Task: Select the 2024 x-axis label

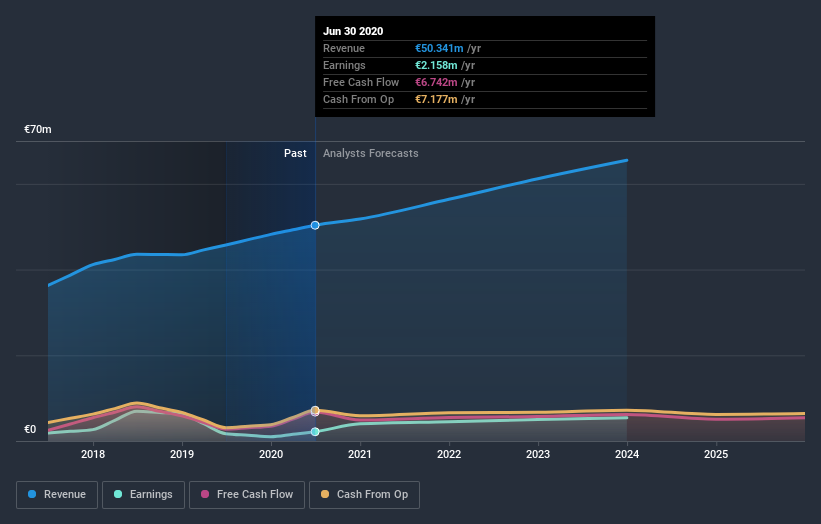Action: click(x=627, y=454)
